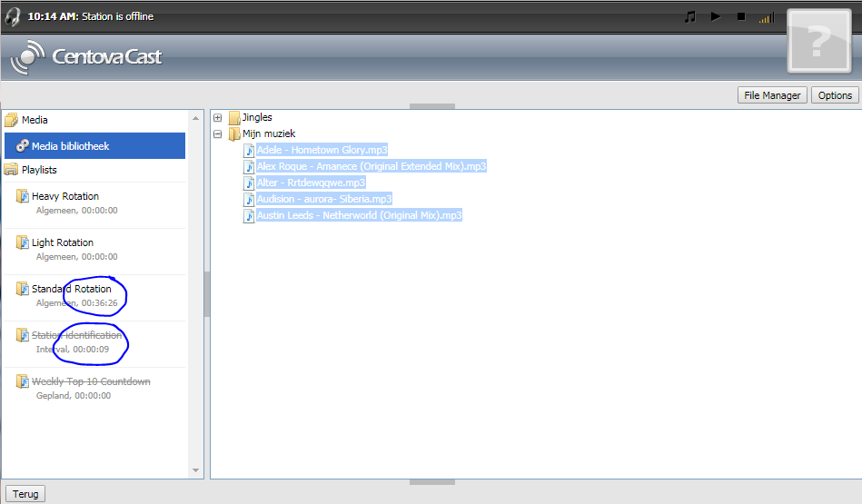
Task: Expand the Jingles folder
Action: click(218, 118)
